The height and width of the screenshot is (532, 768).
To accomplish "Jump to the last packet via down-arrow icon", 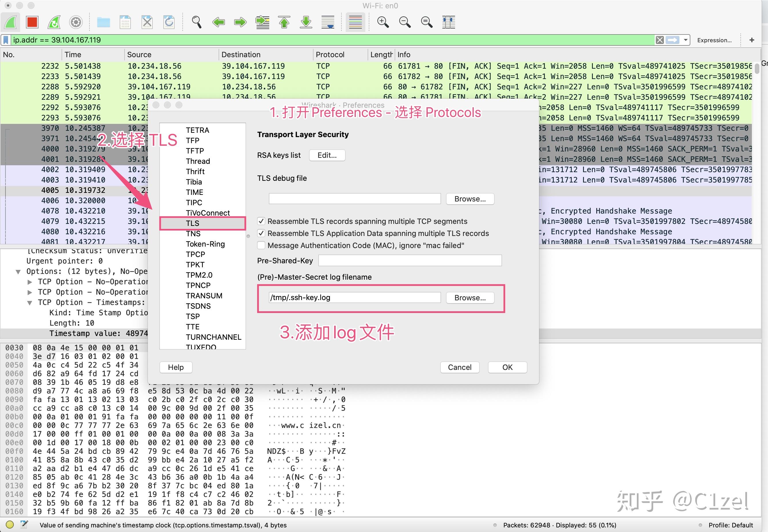I will pos(306,22).
